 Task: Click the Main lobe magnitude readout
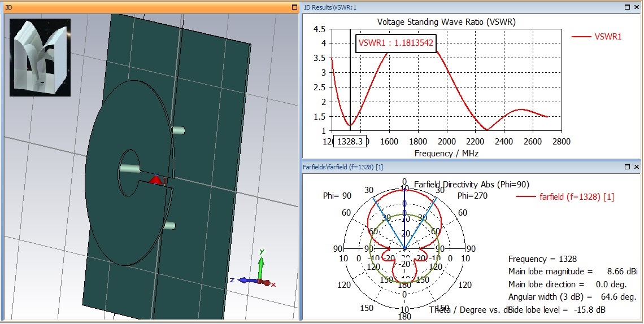pos(573,272)
